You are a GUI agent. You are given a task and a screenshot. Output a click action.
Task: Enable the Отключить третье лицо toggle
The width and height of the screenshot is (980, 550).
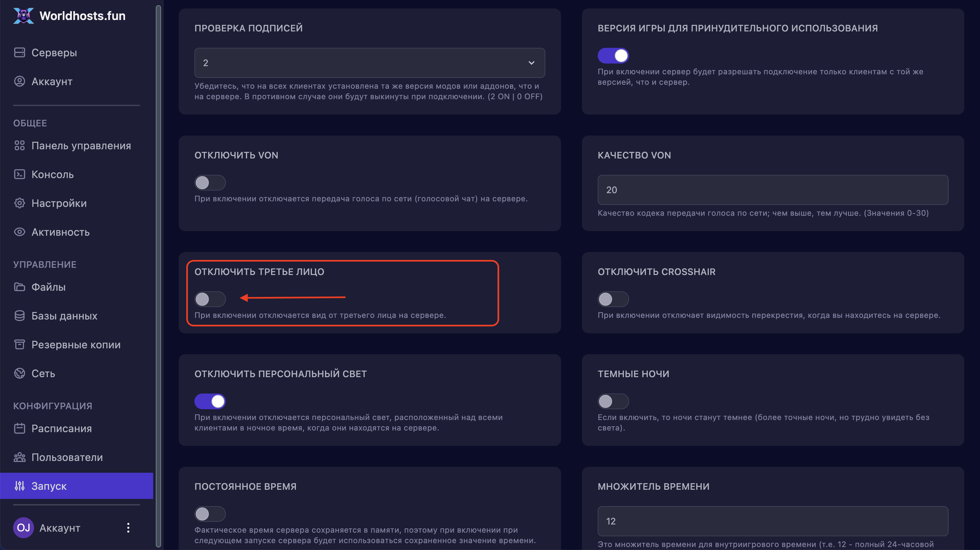[x=210, y=299]
